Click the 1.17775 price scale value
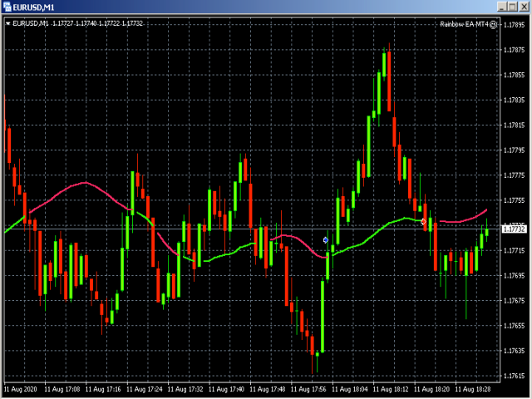The image size is (532, 399). click(514, 175)
